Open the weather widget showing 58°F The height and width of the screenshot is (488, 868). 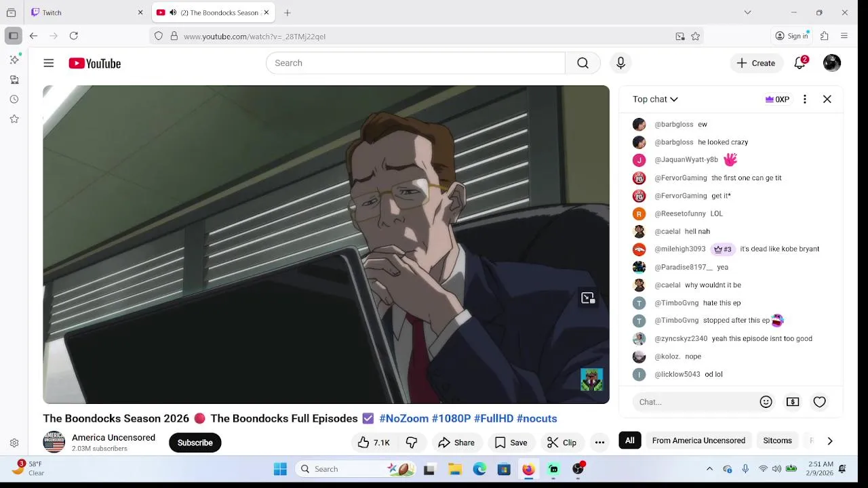click(28, 468)
